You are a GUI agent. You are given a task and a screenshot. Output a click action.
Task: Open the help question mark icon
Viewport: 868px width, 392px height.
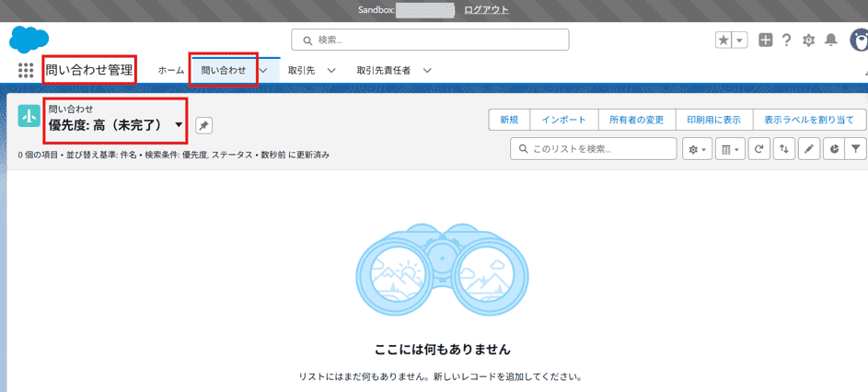click(x=786, y=40)
